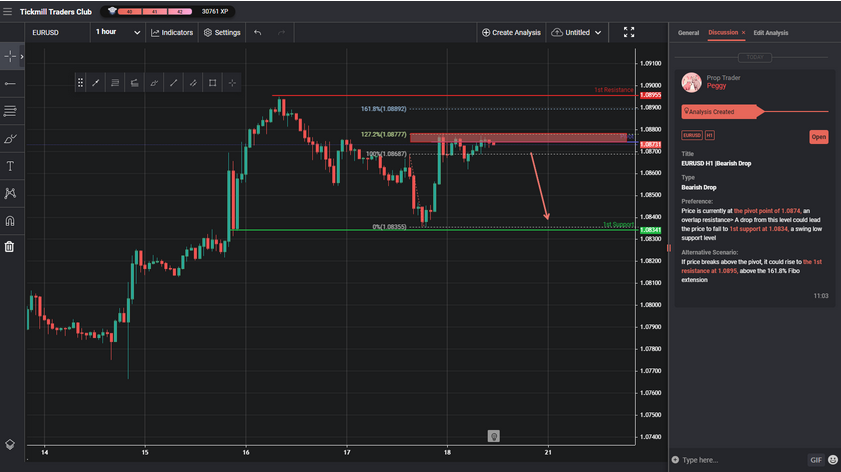841x472 pixels.
Task: Open the Bearish Drop analysis
Action: (x=818, y=137)
